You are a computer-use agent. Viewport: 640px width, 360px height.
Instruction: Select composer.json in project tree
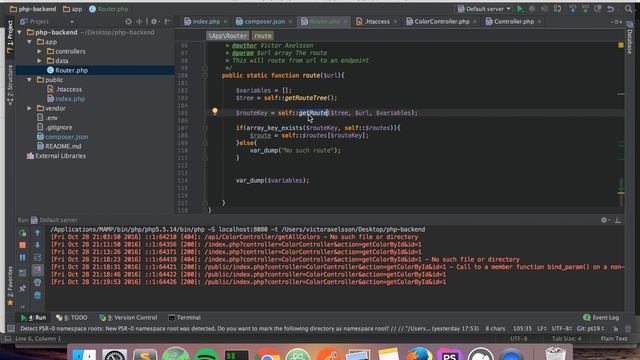point(67,137)
